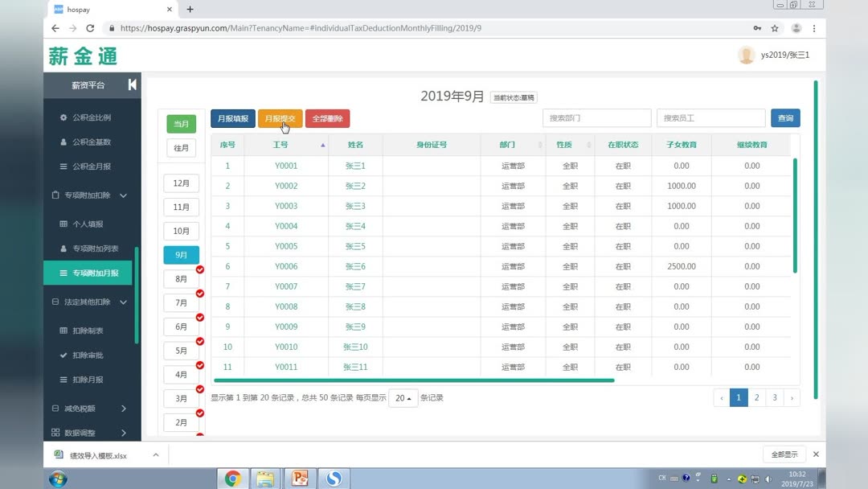Open the page size dropdown showing 20
The width and height of the screenshot is (868, 489).
pyautogui.click(x=403, y=397)
